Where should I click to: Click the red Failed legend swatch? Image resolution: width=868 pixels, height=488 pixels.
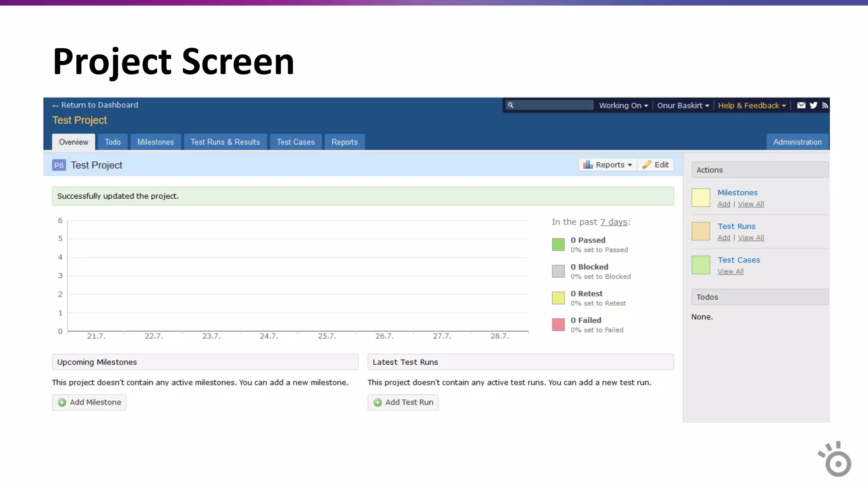click(x=558, y=324)
